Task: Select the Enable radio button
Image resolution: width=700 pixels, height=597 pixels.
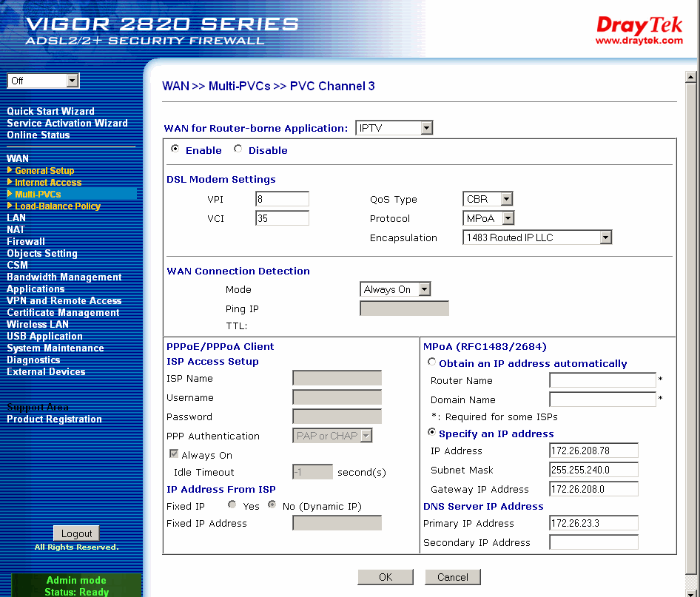Action: coord(175,149)
